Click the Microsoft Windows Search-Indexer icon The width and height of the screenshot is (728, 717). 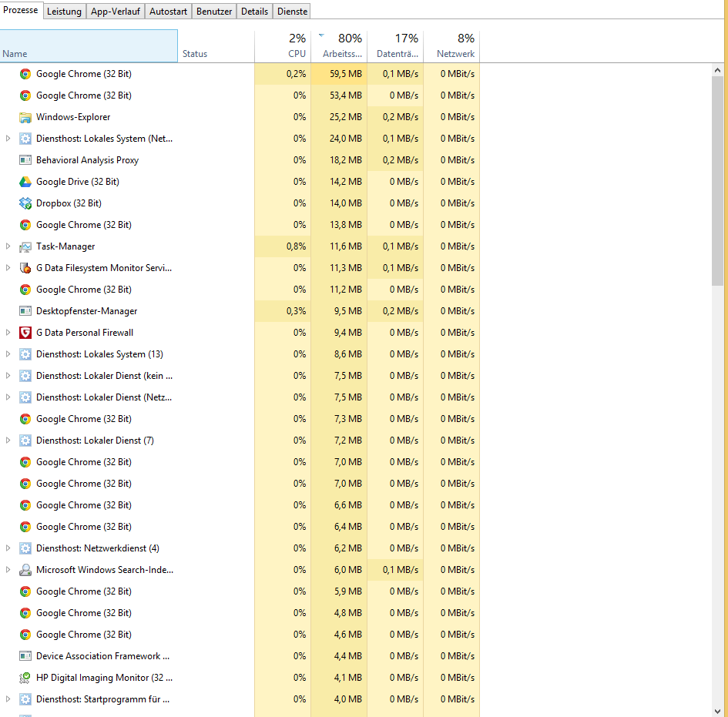[x=25, y=570]
